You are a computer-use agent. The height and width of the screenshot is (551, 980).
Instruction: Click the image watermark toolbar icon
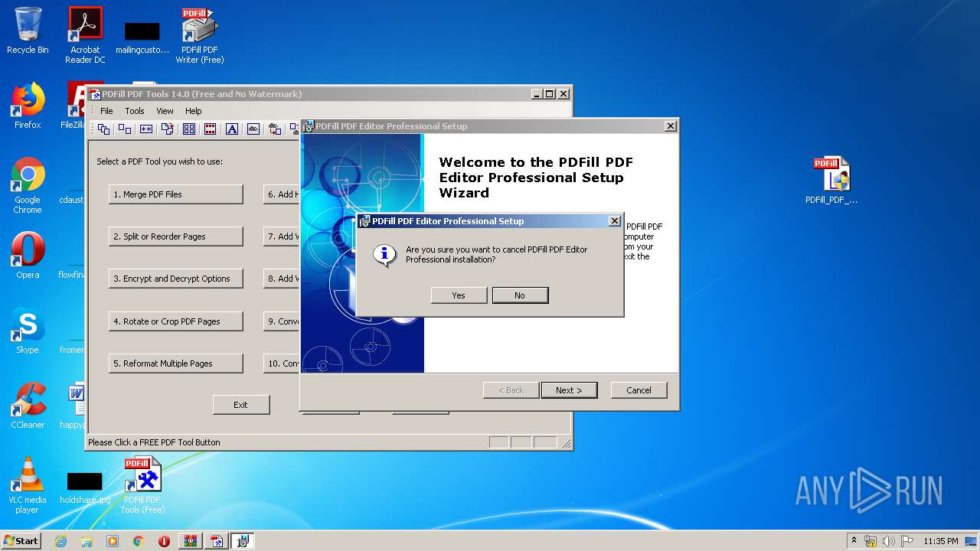[x=253, y=129]
